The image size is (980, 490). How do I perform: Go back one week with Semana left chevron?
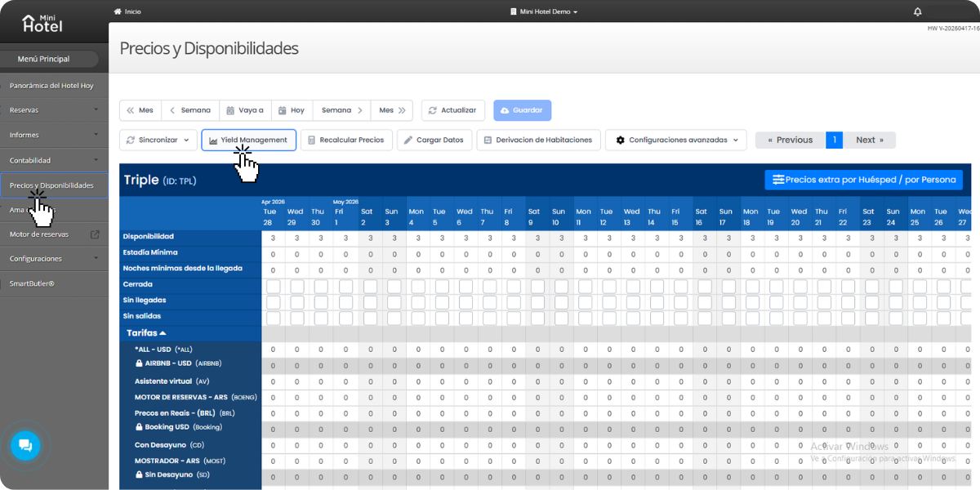coord(190,110)
